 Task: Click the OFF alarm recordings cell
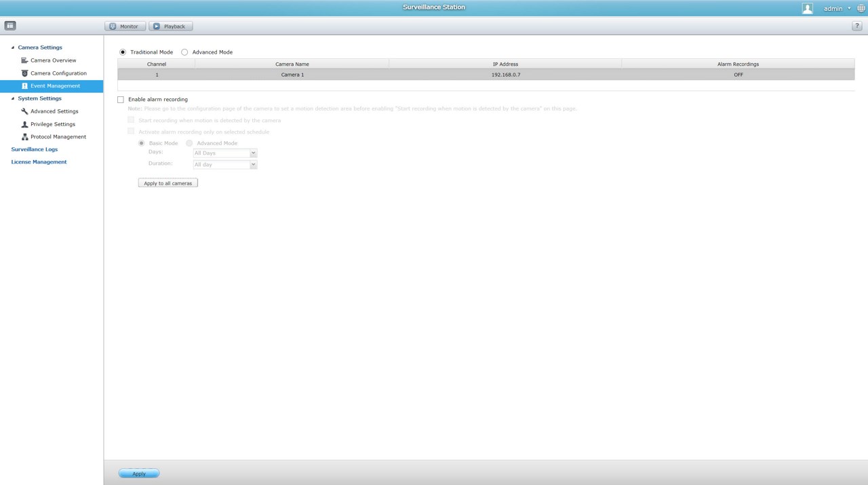coord(738,75)
